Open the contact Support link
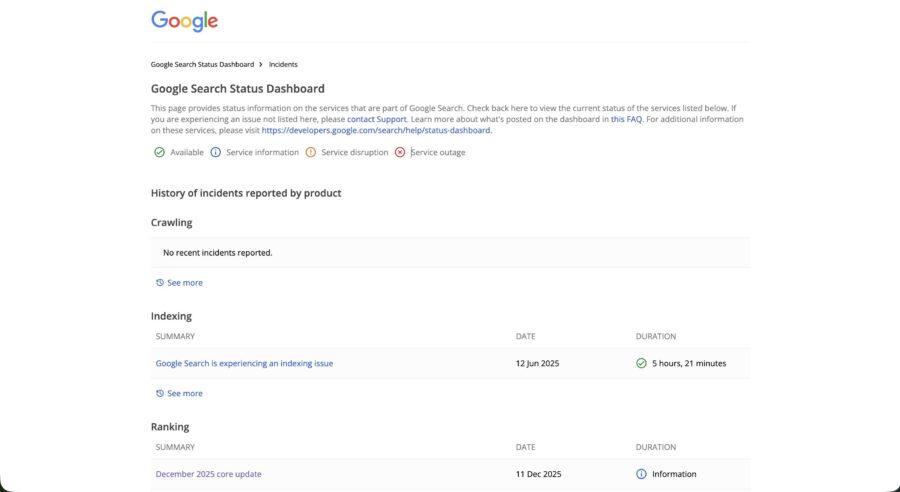Screen dimensions: 900x492 click(x=377, y=119)
